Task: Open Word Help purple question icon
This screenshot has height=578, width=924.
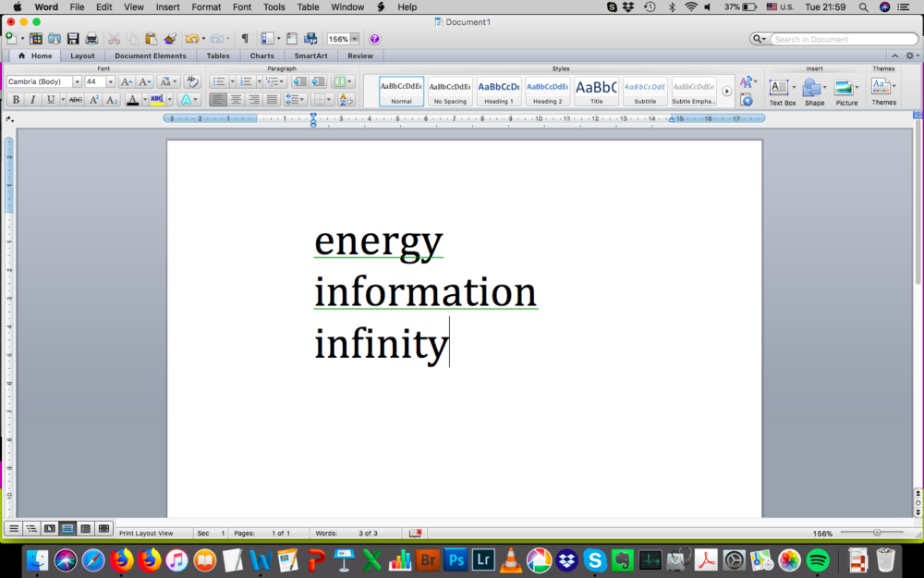Action: (x=374, y=39)
